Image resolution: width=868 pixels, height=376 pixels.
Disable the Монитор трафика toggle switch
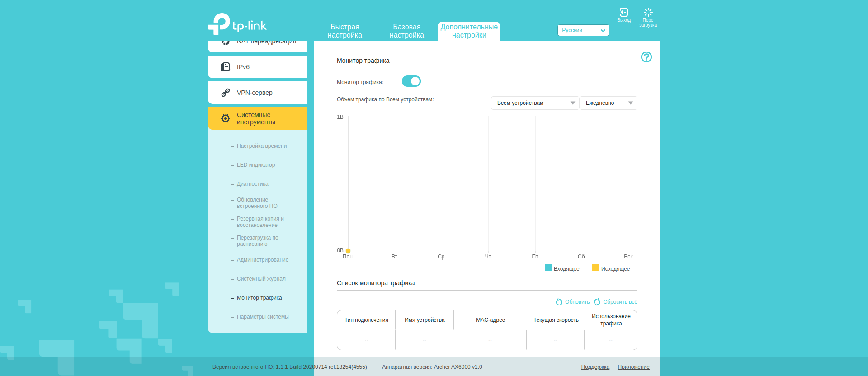click(411, 81)
